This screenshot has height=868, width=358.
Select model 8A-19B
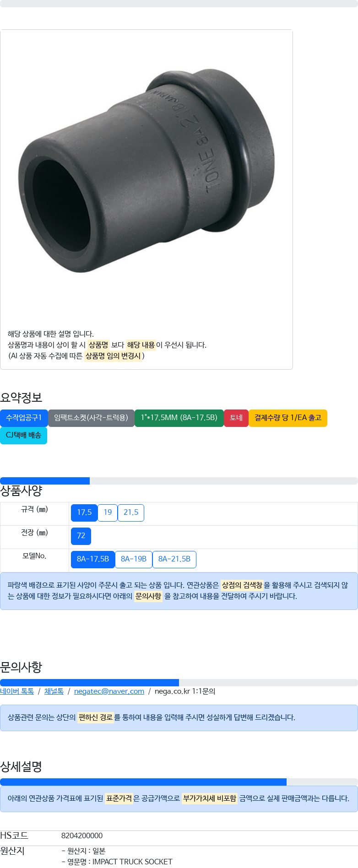(x=134, y=559)
